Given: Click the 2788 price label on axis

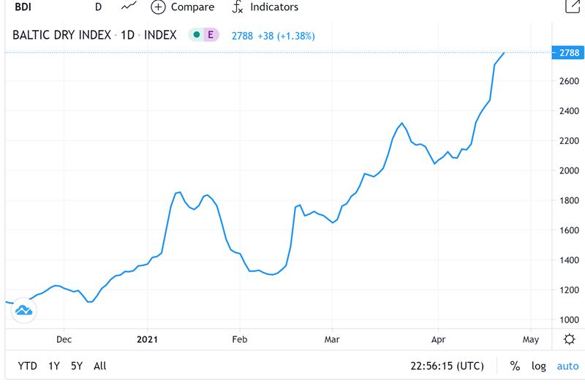Looking at the screenshot, I should [x=568, y=53].
